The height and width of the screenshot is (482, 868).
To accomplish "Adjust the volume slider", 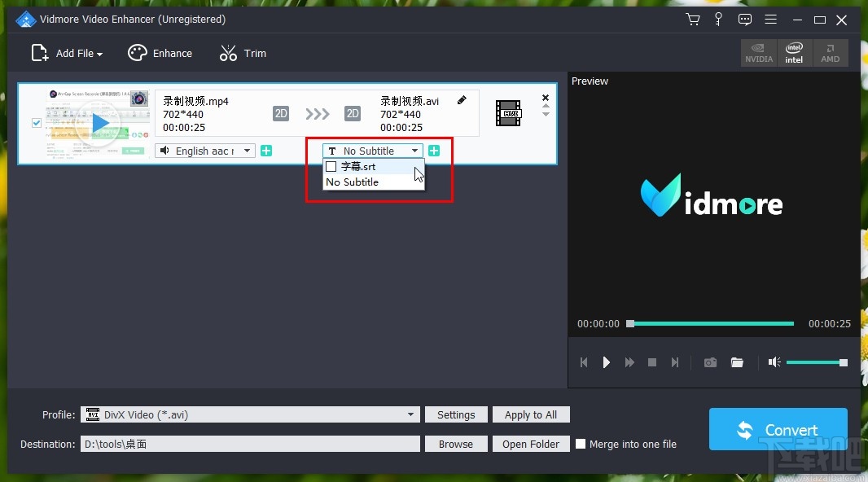I will click(x=817, y=362).
